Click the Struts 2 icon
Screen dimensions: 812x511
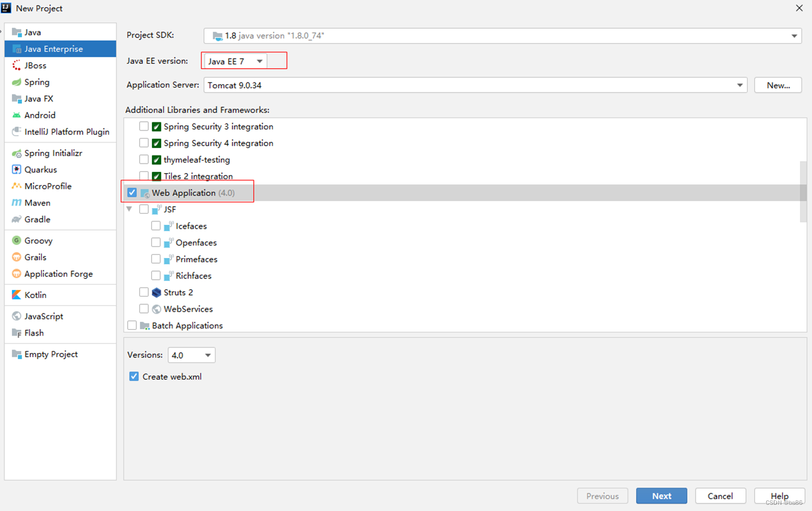pyautogui.click(x=157, y=292)
